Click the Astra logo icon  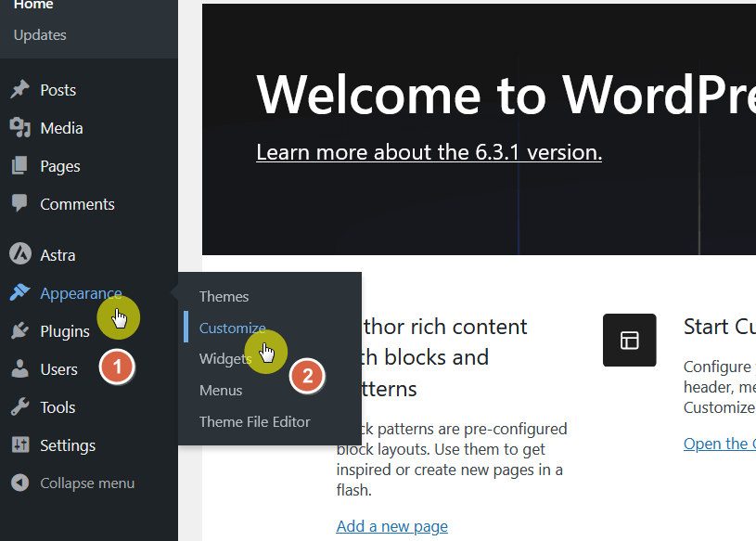click(20, 254)
